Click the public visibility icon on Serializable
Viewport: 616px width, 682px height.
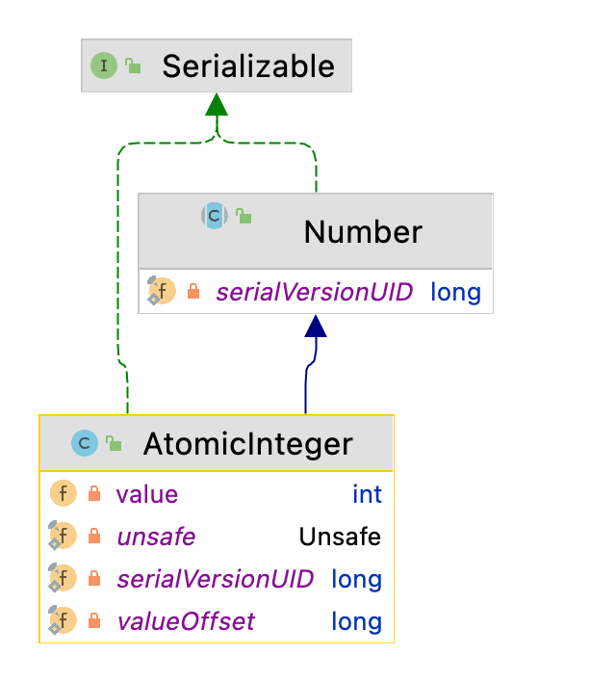point(133,66)
